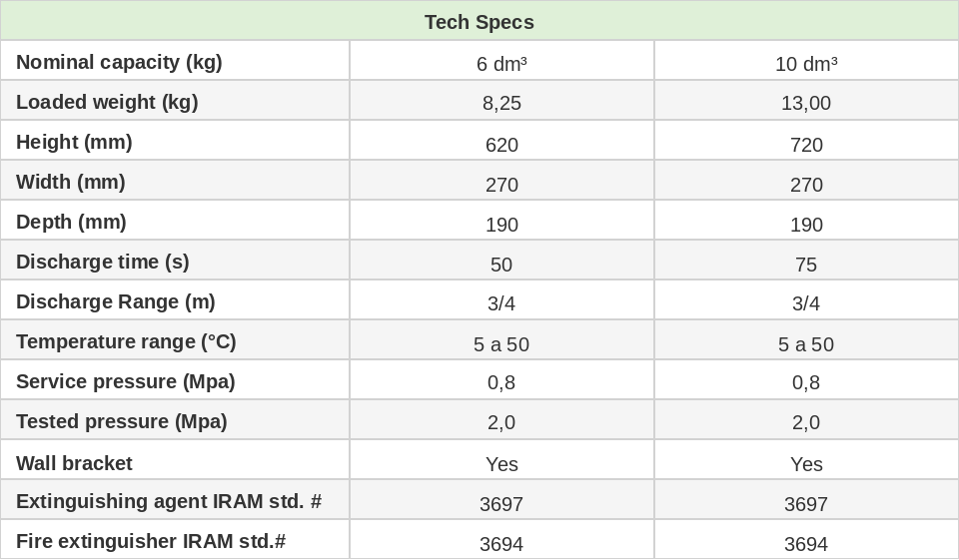Click the 620 height value

click(501, 145)
